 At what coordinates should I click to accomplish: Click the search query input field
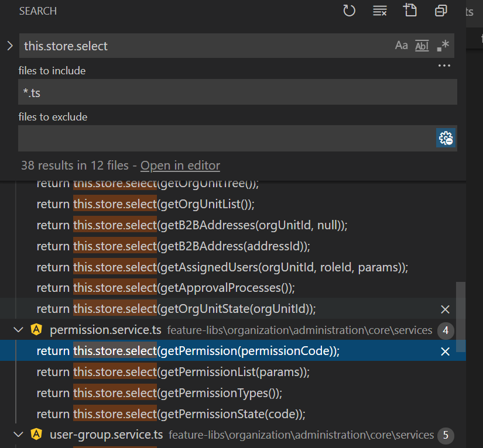tap(205, 46)
